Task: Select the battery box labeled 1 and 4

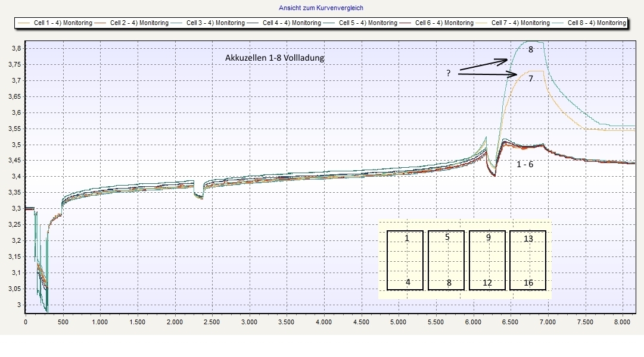Action: (405, 260)
